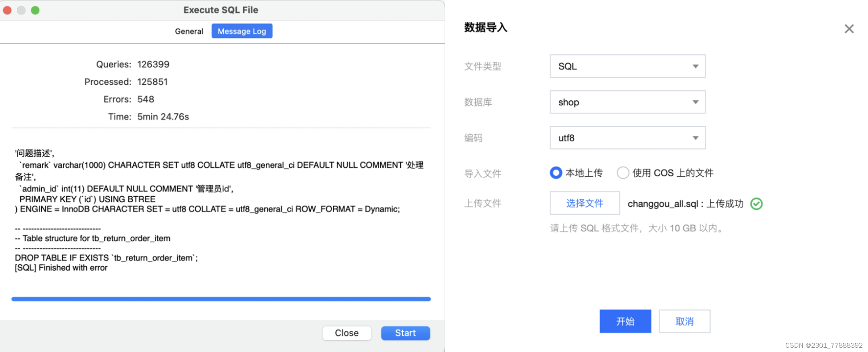
Task: Select the 本地上传 radio option
Action: point(556,173)
